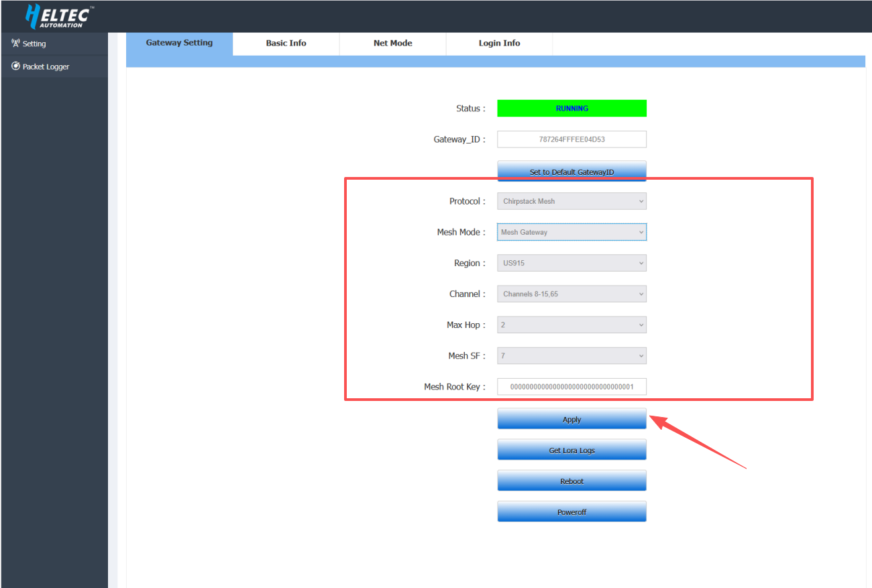Screen dimensions: 872x588
Task: Open the Net Mode tab
Action: pos(392,43)
